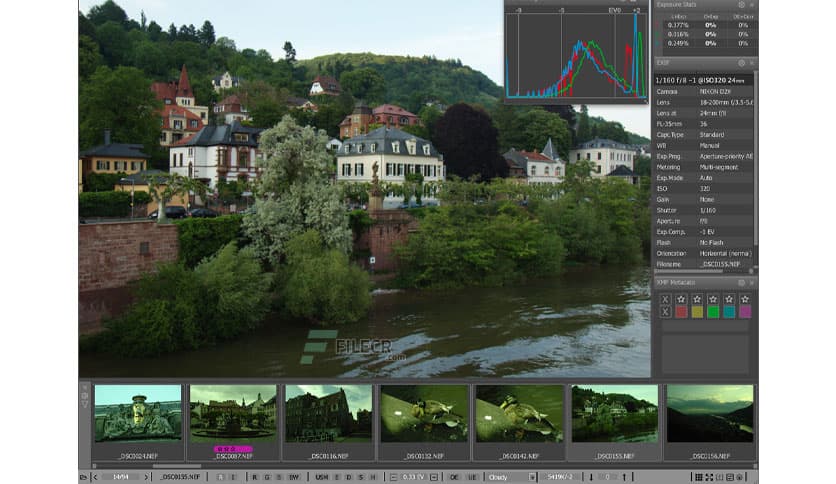The width and height of the screenshot is (836, 484).
Task: Set five-star rating
Action: tap(745, 299)
